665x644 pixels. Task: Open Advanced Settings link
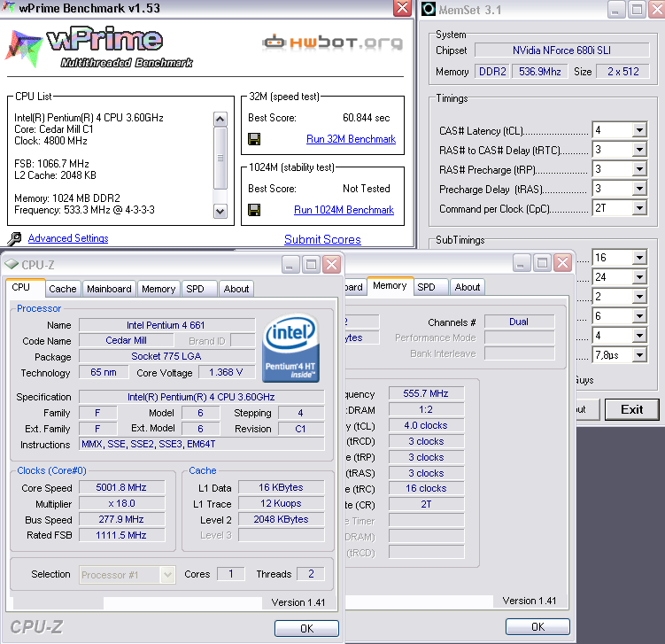pos(68,238)
